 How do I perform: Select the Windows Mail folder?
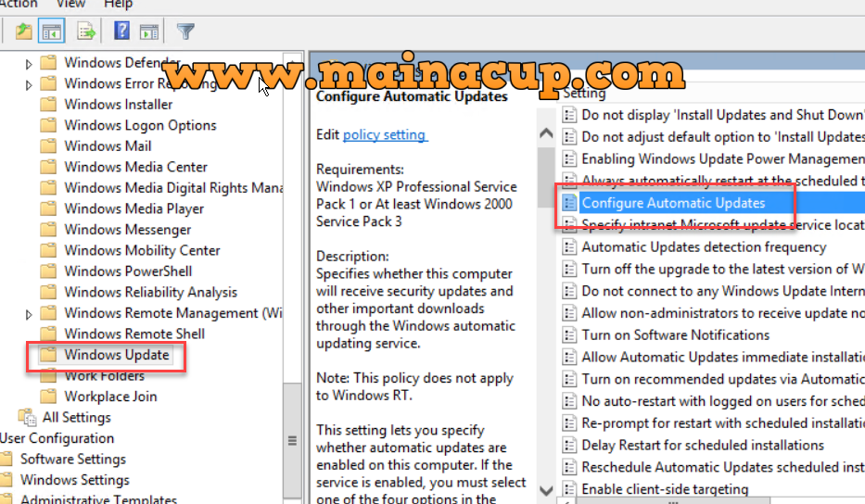(x=108, y=146)
